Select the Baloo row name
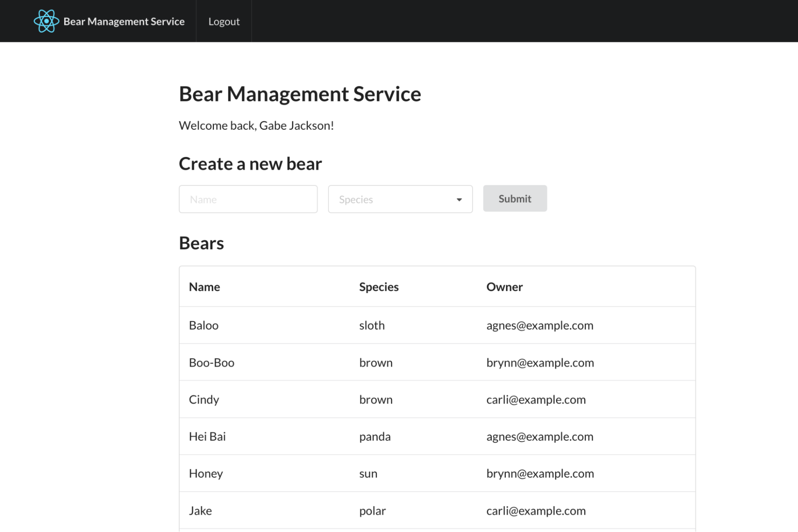The width and height of the screenshot is (798, 532). pyautogui.click(x=204, y=326)
